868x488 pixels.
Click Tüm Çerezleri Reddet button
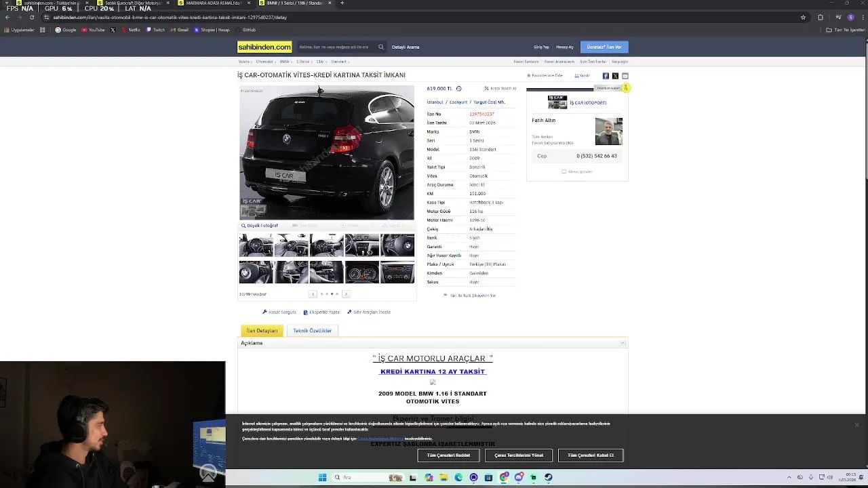pyautogui.click(x=448, y=455)
